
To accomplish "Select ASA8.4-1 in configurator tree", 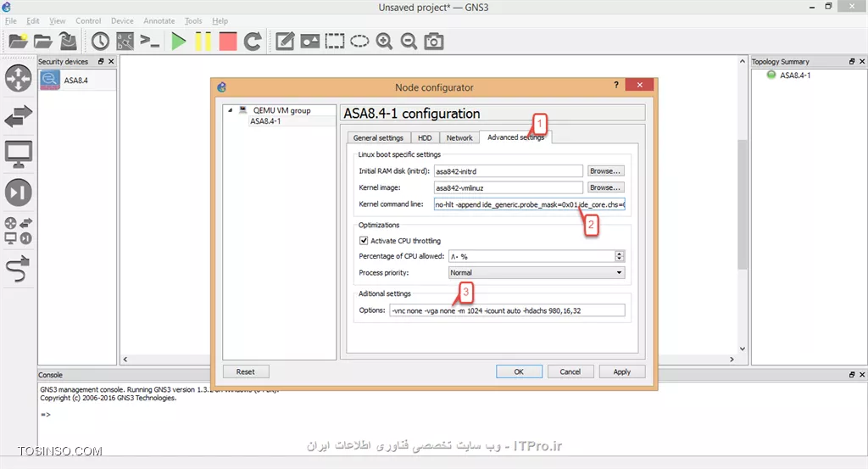I will [x=265, y=121].
